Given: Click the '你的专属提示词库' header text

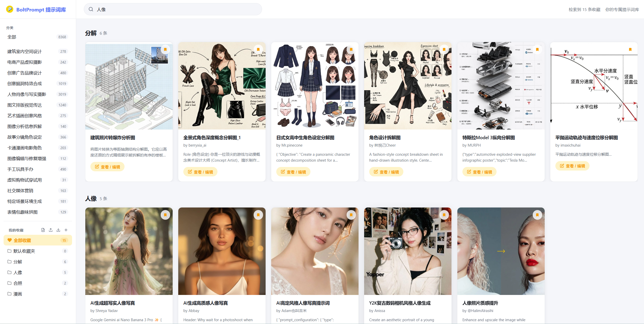Looking at the screenshot, I should 622,9.
